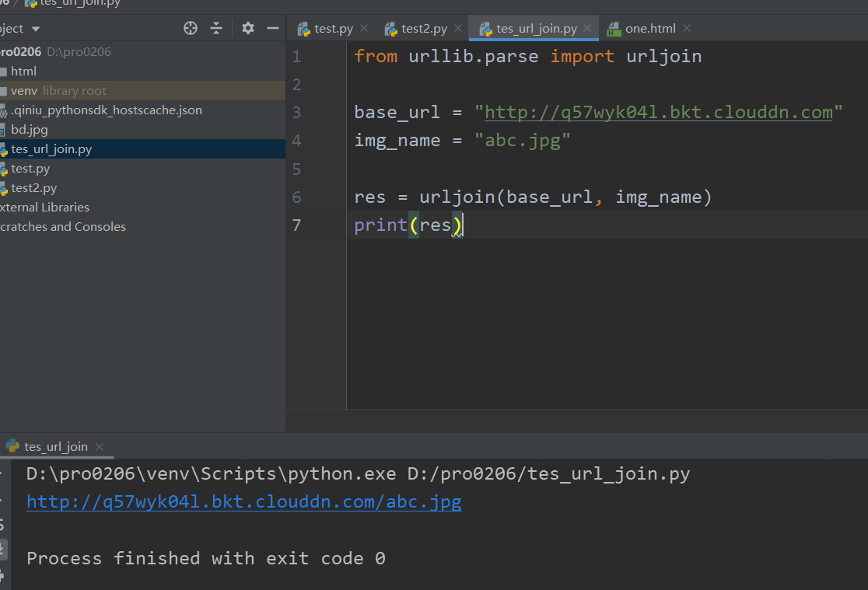The height and width of the screenshot is (590, 868).
Task: Click the Python icon on test.py tab
Action: pos(303,29)
